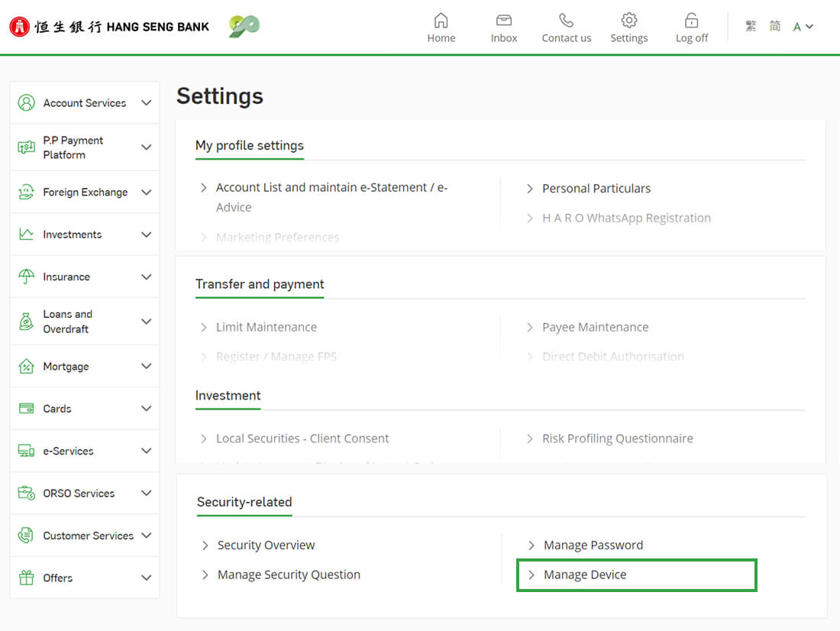The height and width of the screenshot is (631, 840).
Task: Open the Settings gear icon
Action: 628,21
